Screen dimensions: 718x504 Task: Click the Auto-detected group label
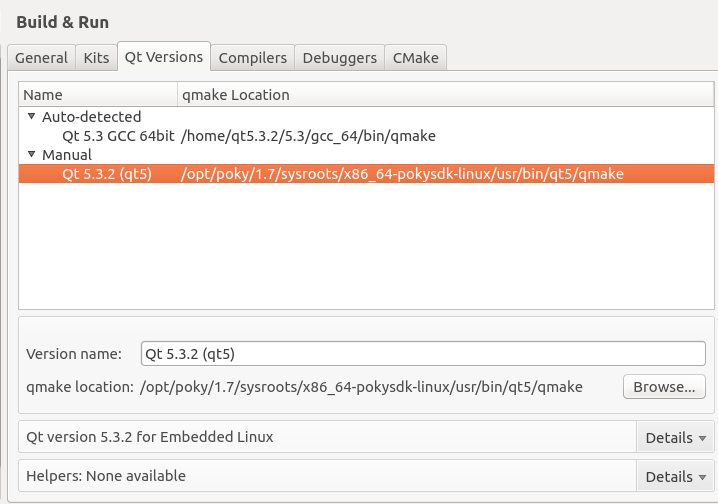[92, 117]
